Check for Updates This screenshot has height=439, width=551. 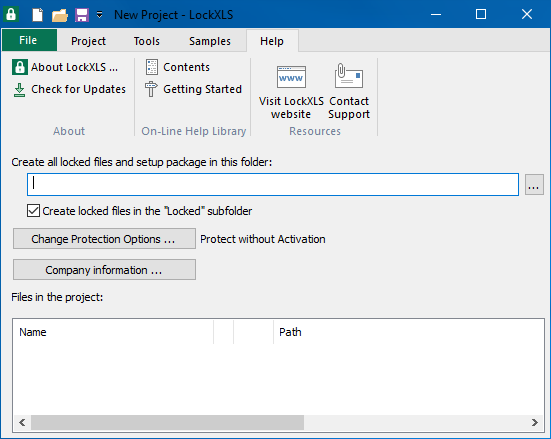coord(69,89)
